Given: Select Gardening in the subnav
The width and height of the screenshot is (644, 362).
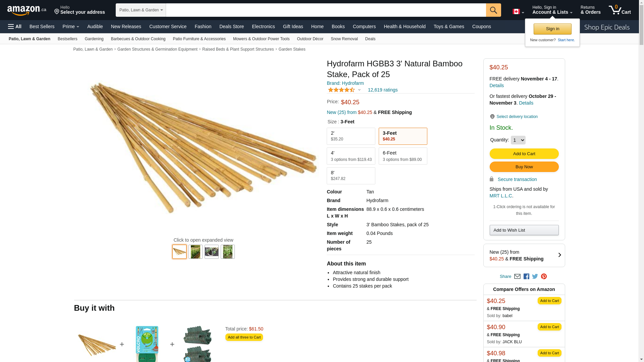Looking at the screenshot, I should coord(94,39).
